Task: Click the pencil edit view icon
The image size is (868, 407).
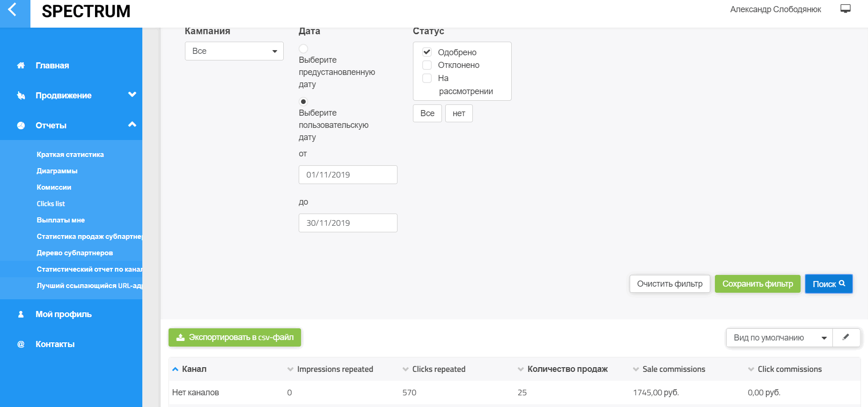Action: (846, 337)
